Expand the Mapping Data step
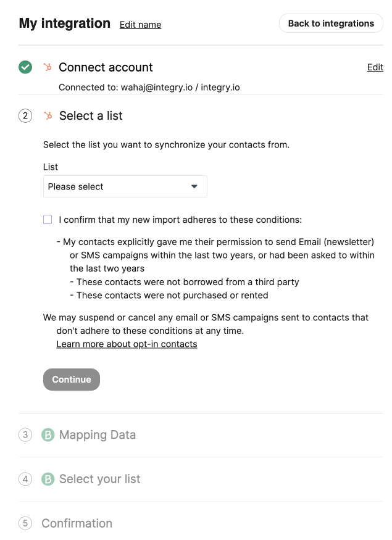The height and width of the screenshot is (540, 392). tap(98, 435)
